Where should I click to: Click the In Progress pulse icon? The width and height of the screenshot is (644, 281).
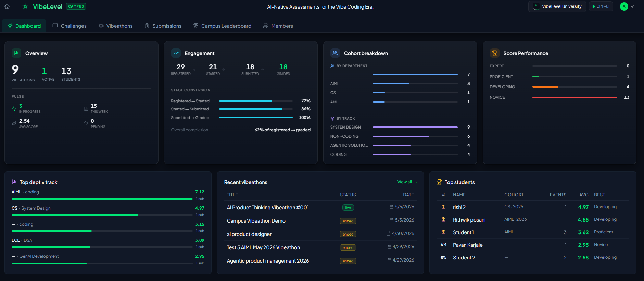point(14,109)
